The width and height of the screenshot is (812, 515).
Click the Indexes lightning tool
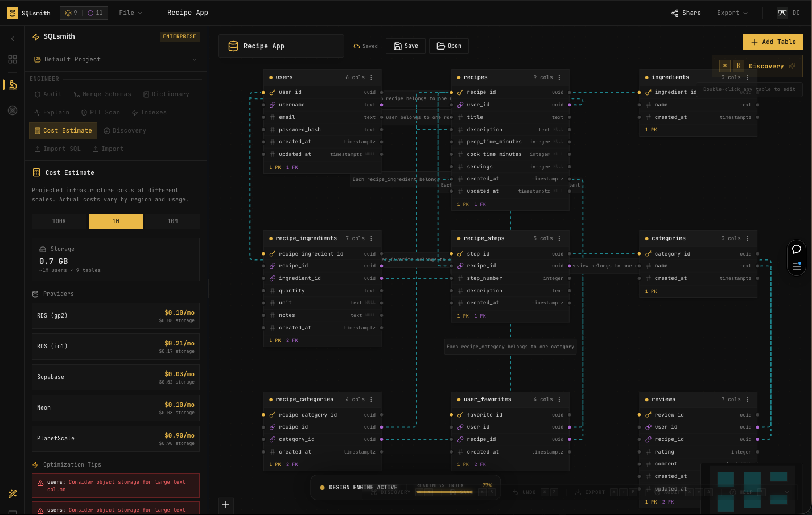click(149, 112)
